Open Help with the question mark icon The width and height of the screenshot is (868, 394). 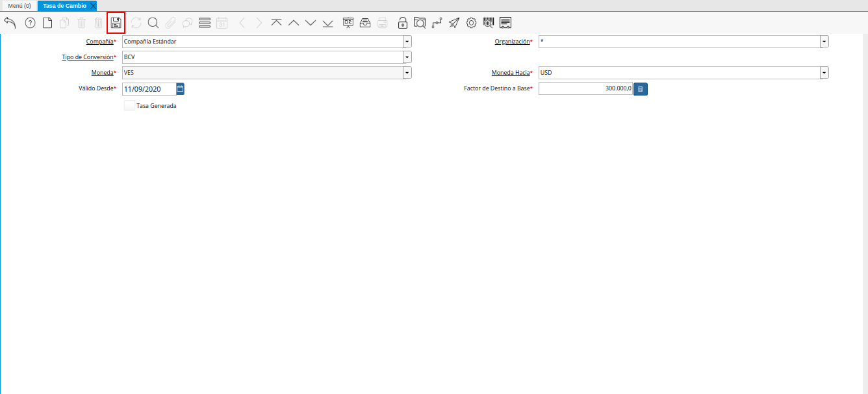[30, 23]
